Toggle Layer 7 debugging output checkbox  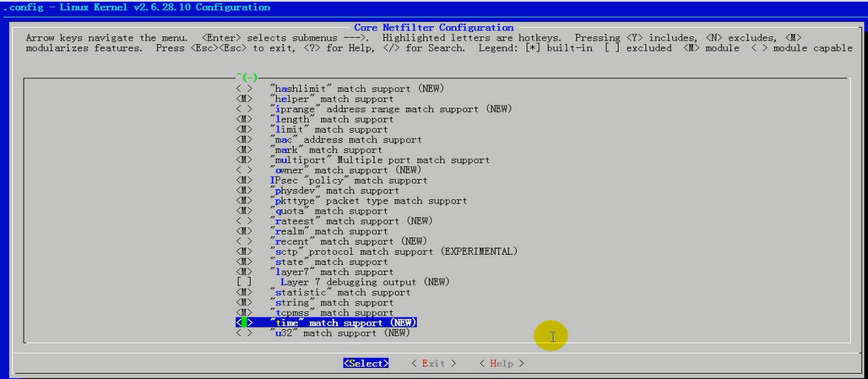pos(244,282)
